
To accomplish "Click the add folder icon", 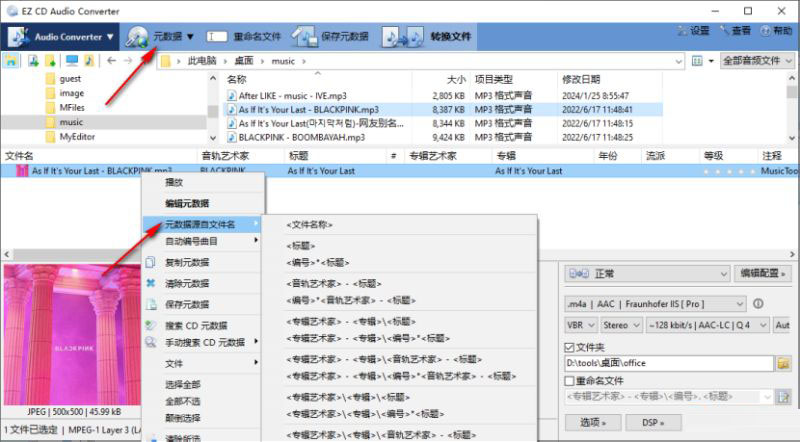I will pyautogui.click(x=50, y=61).
